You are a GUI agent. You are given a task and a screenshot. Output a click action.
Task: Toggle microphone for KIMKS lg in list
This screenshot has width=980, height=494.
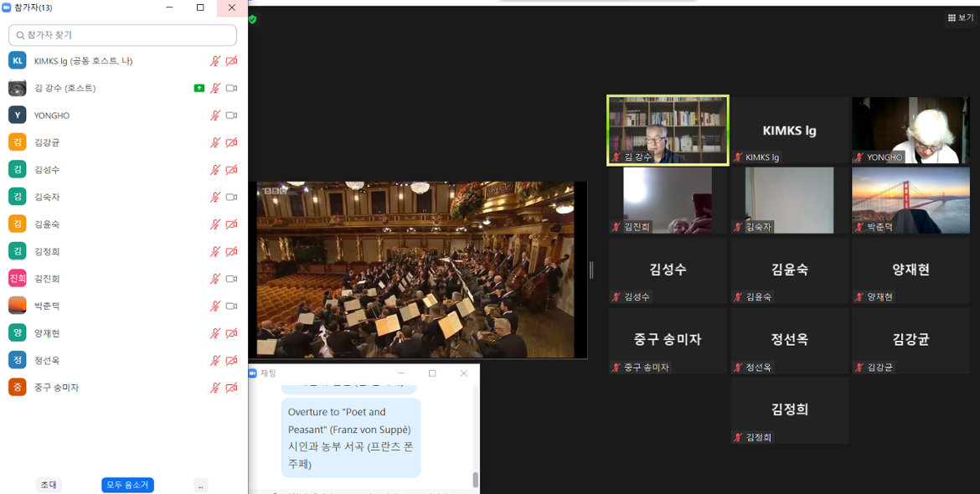click(215, 61)
